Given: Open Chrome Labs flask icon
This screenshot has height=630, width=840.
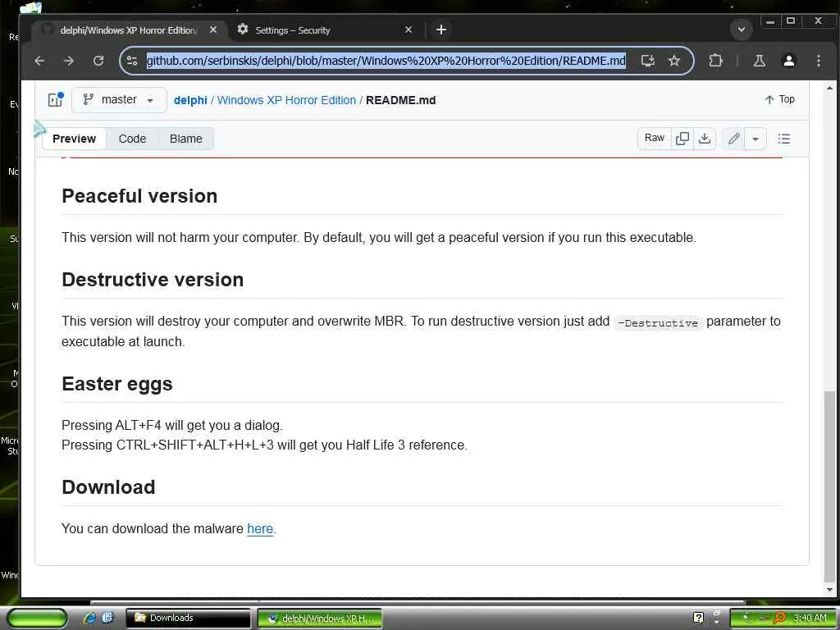Looking at the screenshot, I should pos(759,61).
